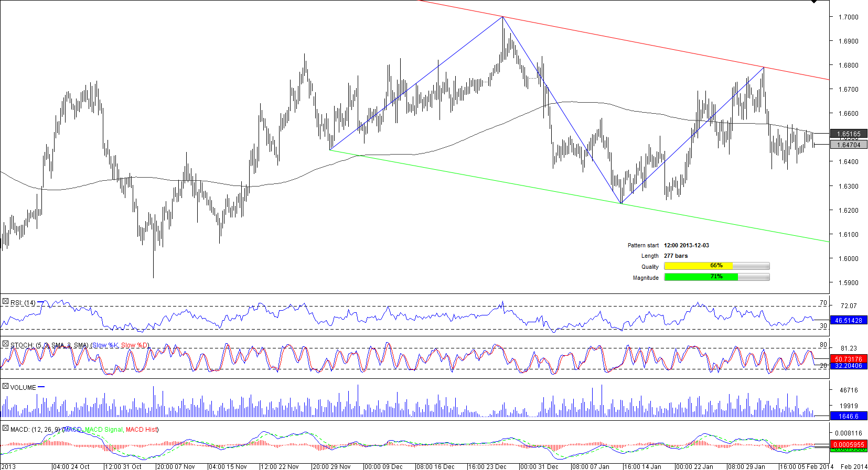Click the RSI value label 46.51428
This screenshot has height=470, width=868.
tap(849, 320)
